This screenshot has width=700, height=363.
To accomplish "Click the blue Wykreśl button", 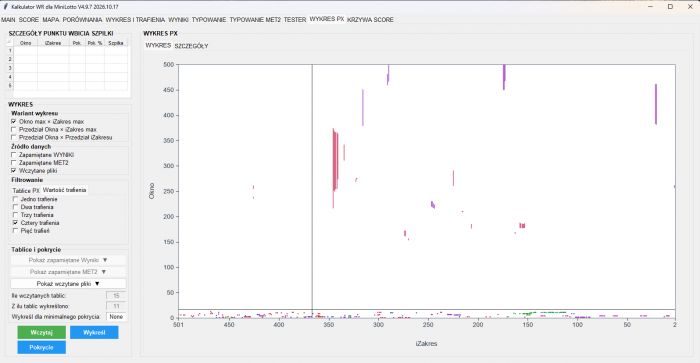I will 94,332.
